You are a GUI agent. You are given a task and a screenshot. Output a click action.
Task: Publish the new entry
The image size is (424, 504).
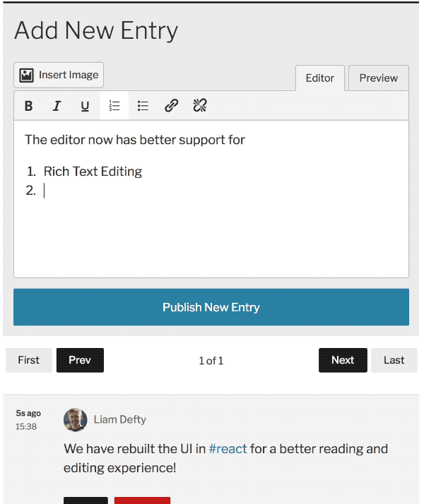coord(211,307)
